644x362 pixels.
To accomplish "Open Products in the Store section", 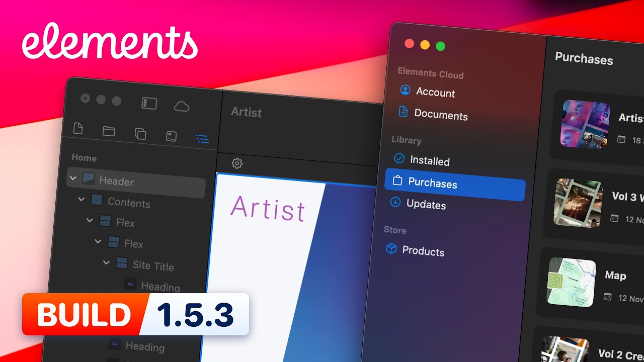I will tap(423, 251).
